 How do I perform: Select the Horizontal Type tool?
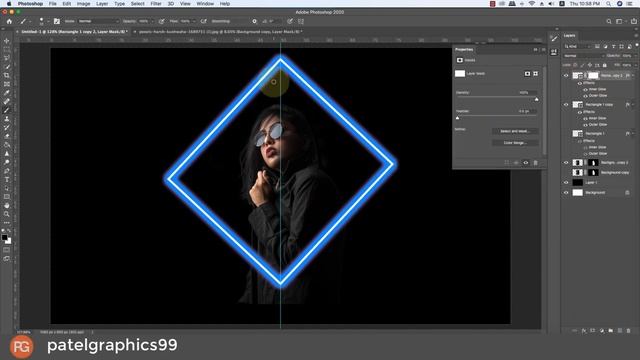pyautogui.click(x=7, y=180)
